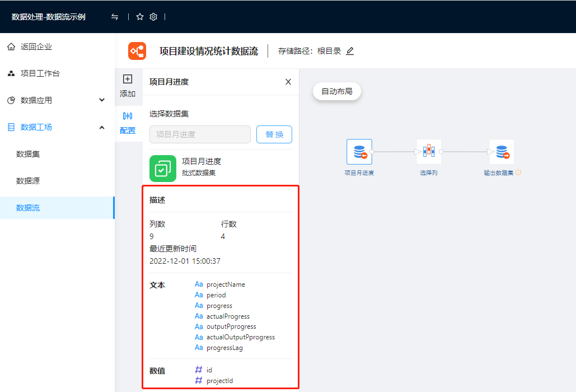Expand the 数据应用 menu
The width and height of the screenshot is (576, 392).
(101, 100)
